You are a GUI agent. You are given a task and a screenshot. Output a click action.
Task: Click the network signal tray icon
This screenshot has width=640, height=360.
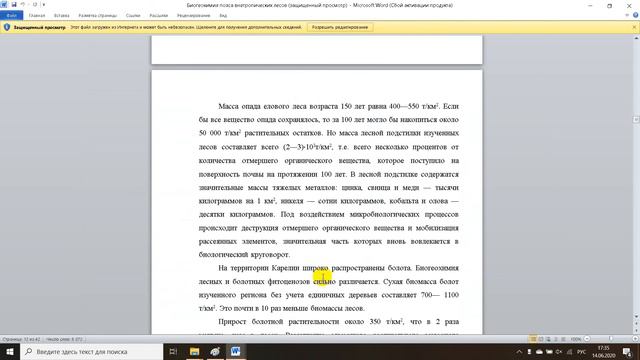click(x=569, y=352)
